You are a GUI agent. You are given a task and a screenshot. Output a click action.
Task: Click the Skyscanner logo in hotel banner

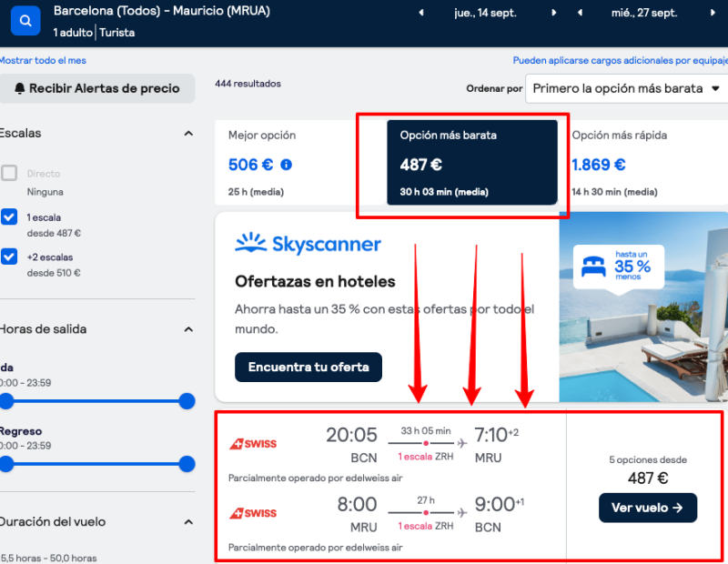(308, 244)
